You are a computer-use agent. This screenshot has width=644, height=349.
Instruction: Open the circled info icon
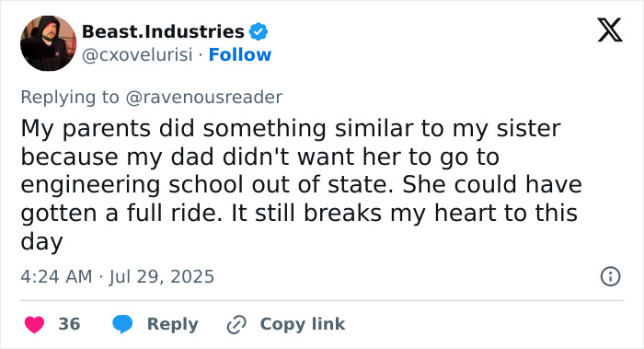pyautogui.click(x=611, y=276)
